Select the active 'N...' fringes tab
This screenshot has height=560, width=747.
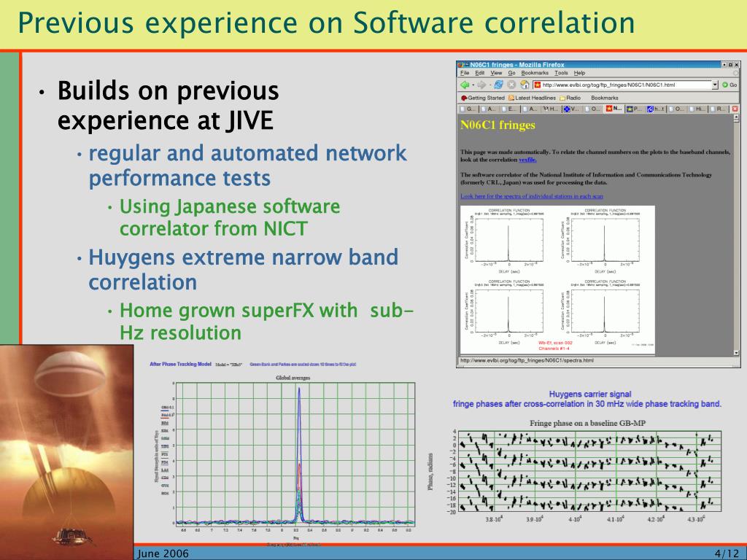tap(614, 109)
